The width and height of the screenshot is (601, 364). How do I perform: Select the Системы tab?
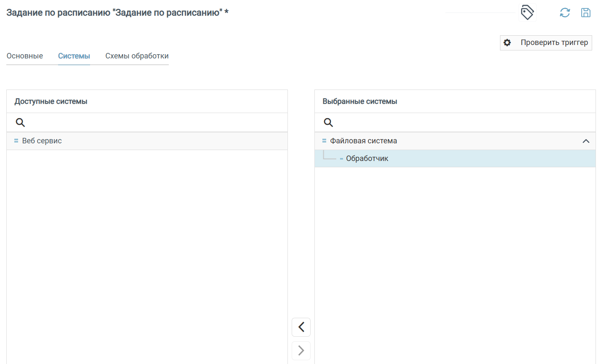(74, 56)
